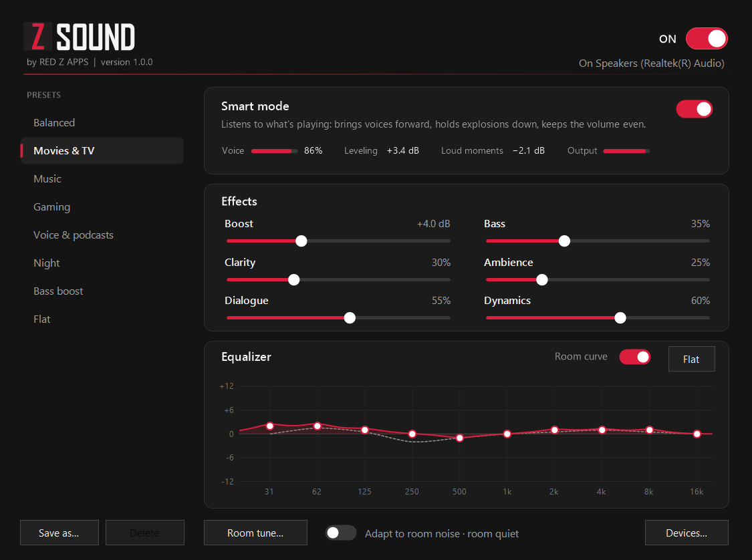Click the 35% Bass value
Viewport: 752px width, 560px height.
pyautogui.click(x=701, y=224)
